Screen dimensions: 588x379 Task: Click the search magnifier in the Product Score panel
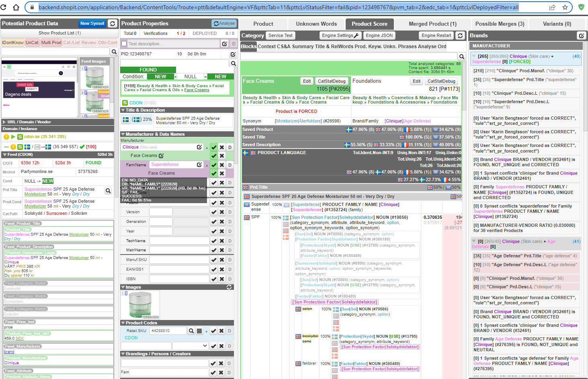click(x=462, y=57)
